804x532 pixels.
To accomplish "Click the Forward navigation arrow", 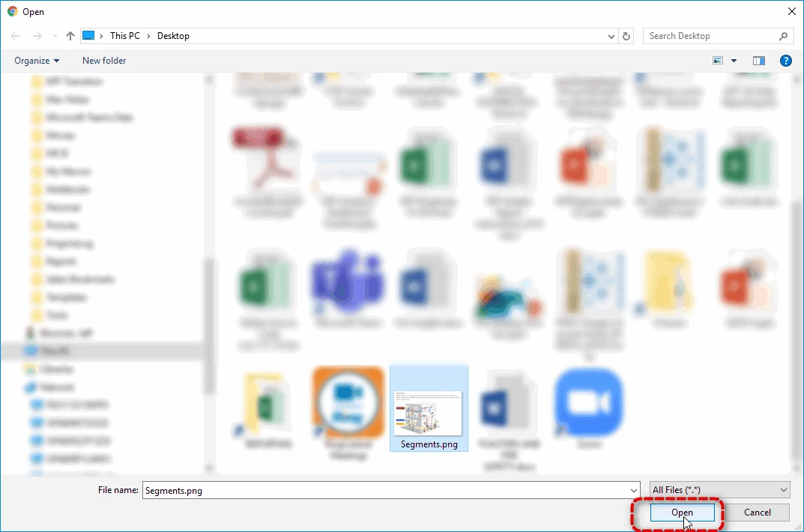I will [x=37, y=36].
